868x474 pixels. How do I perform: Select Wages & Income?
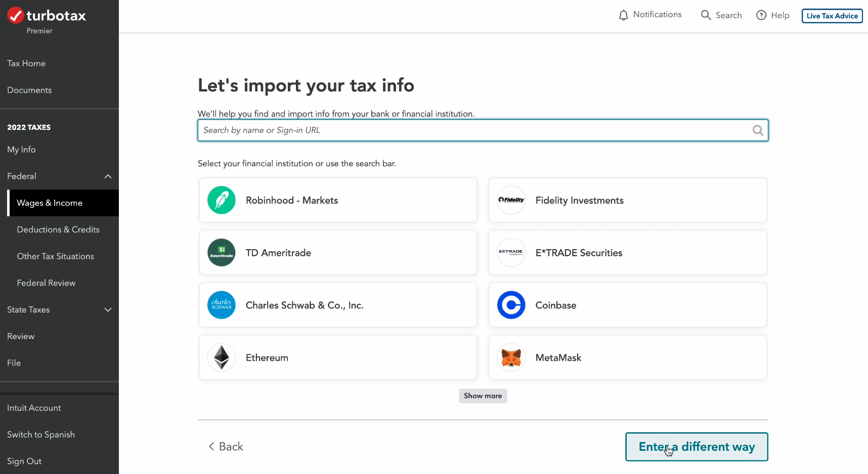(x=63, y=203)
